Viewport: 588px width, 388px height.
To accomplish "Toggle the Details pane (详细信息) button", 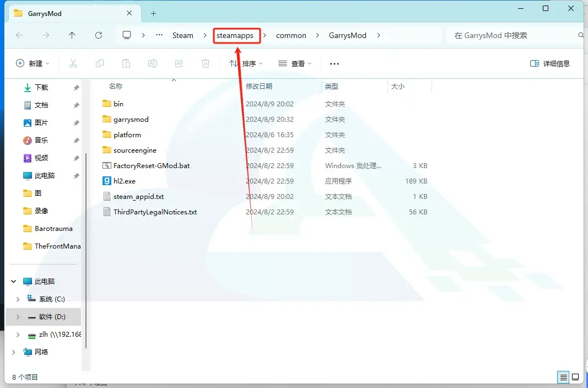I will pos(550,64).
